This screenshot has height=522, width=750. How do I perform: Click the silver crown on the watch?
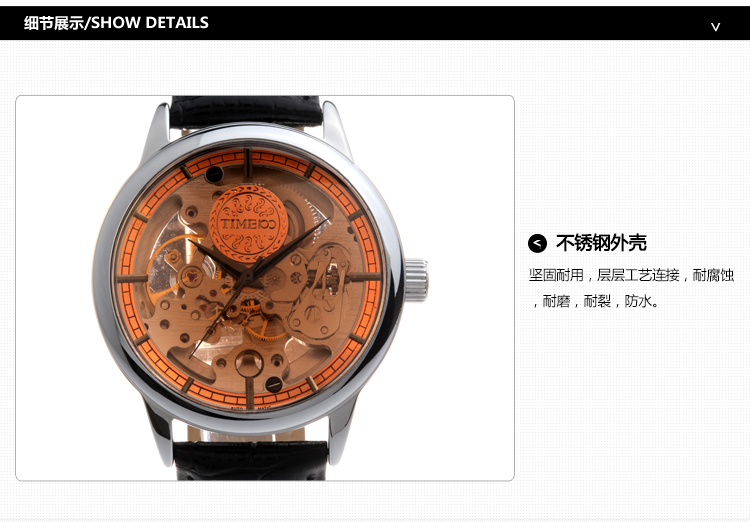tap(416, 280)
